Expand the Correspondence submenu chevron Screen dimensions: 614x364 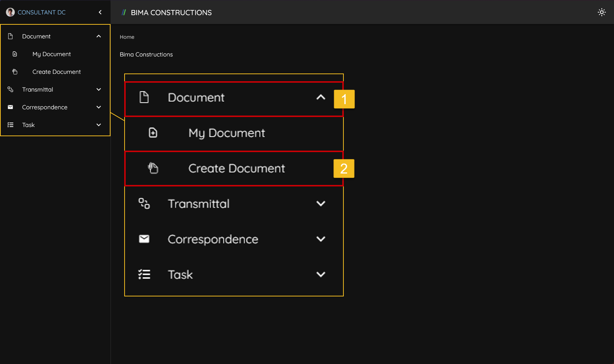click(99, 107)
